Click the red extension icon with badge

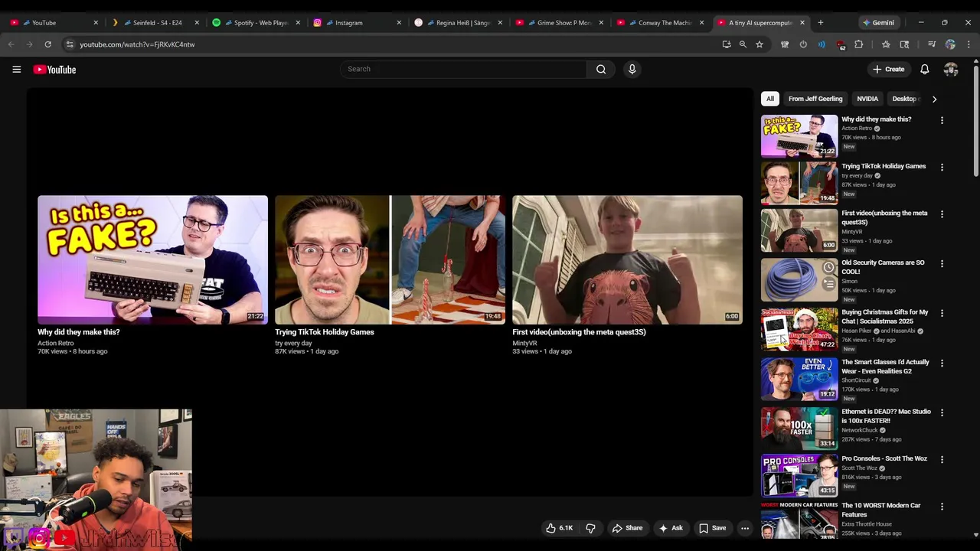tap(841, 45)
